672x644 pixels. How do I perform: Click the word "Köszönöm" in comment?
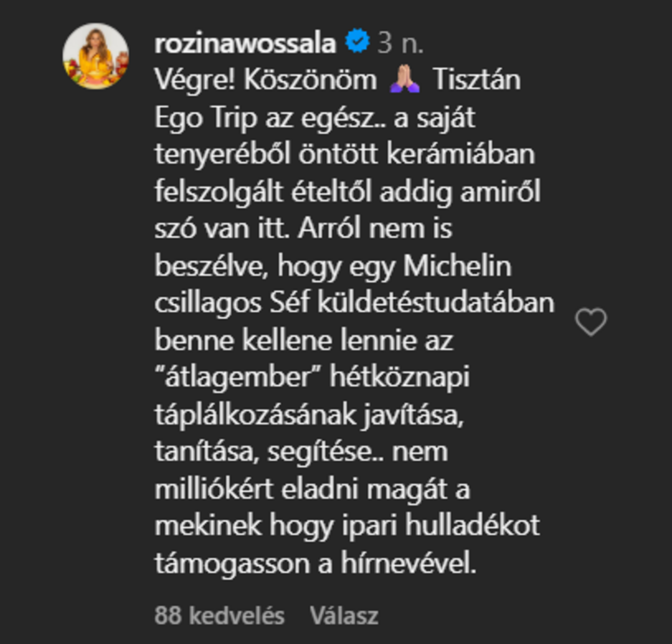(x=310, y=80)
